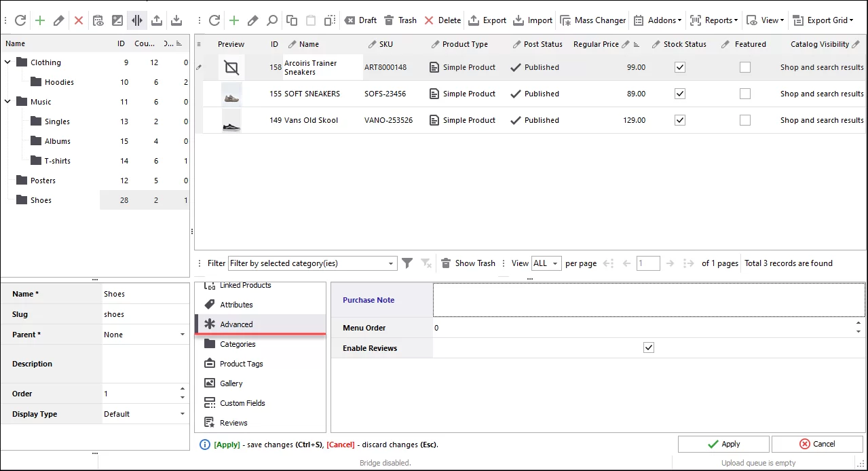This screenshot has width=868, height=471.
Task: Open the Show Trash view
Action: 468,263
